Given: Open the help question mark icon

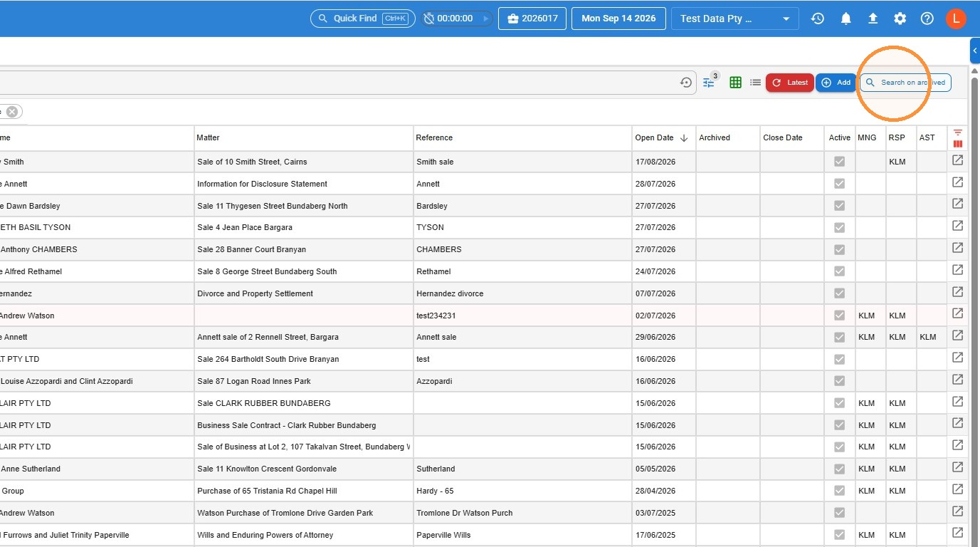Looking at the screenshot, I should click(x=927, y=19).
